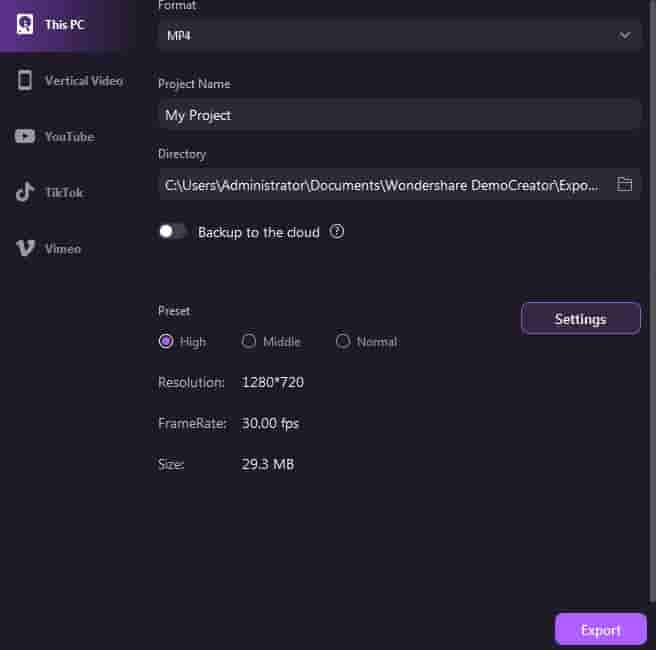Click the This PC drive icon
656x650 pixels.
[x=25, y=24]
